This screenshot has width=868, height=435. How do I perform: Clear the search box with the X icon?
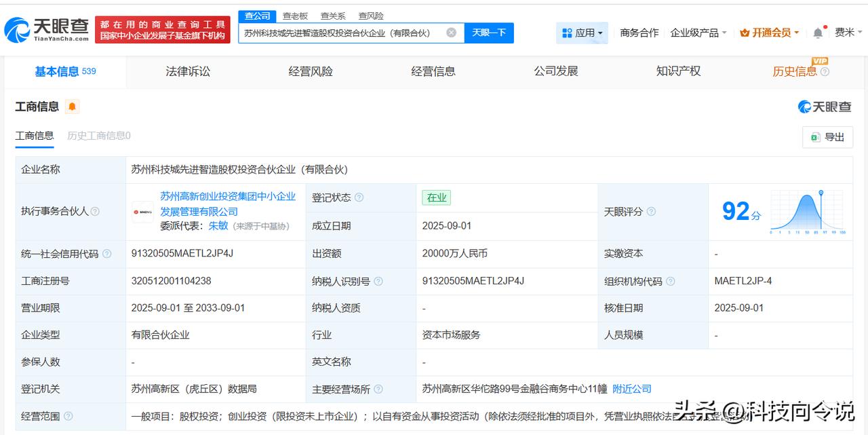[451, 33]
